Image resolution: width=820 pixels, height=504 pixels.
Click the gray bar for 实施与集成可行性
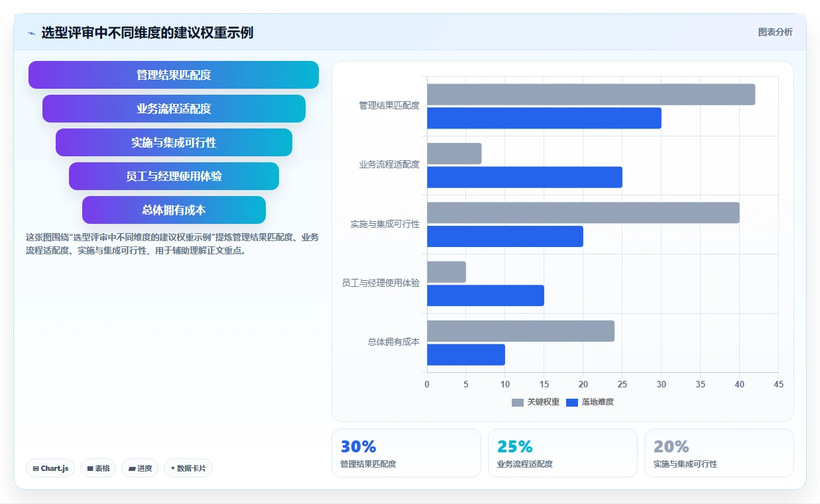[583, 213]
